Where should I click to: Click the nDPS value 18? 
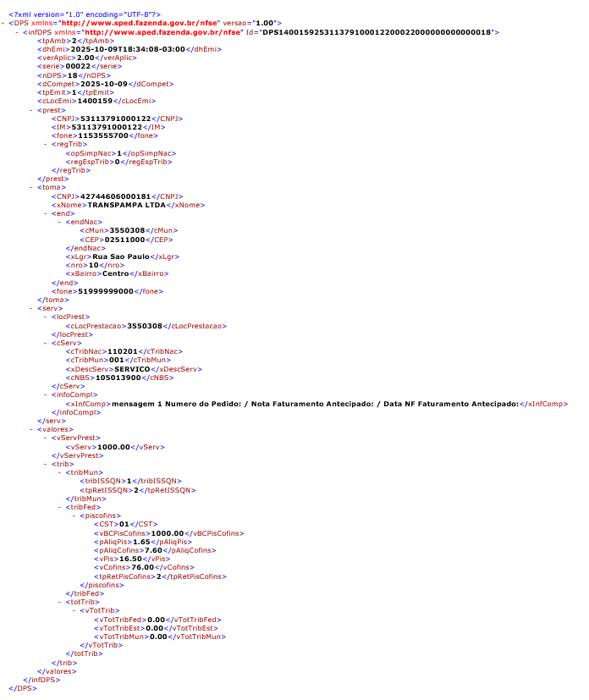pyautogui.click(x=72, y=75)
